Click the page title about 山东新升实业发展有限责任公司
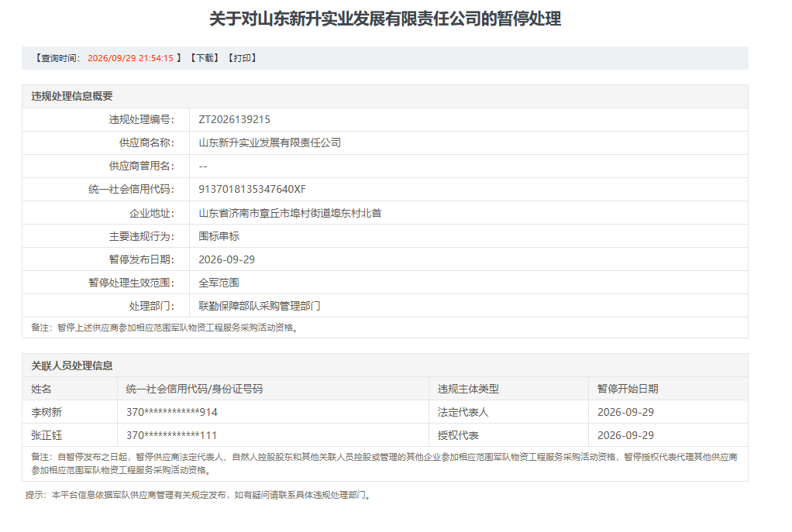Viewport: 792px width, 532px height. (385, 19)
